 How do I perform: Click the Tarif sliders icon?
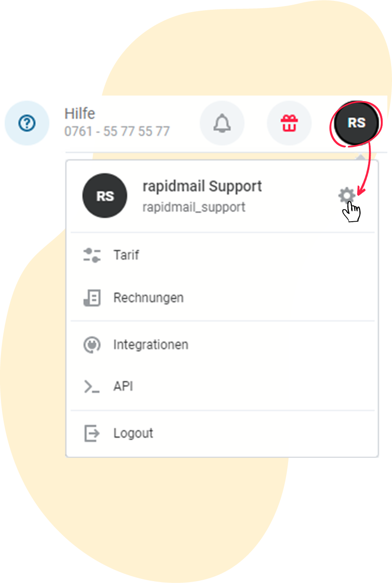point(92,255)
